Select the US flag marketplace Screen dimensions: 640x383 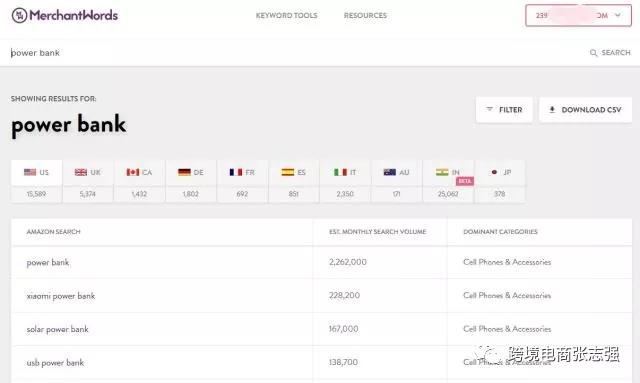pyautogui.click(x=30, y=172)
